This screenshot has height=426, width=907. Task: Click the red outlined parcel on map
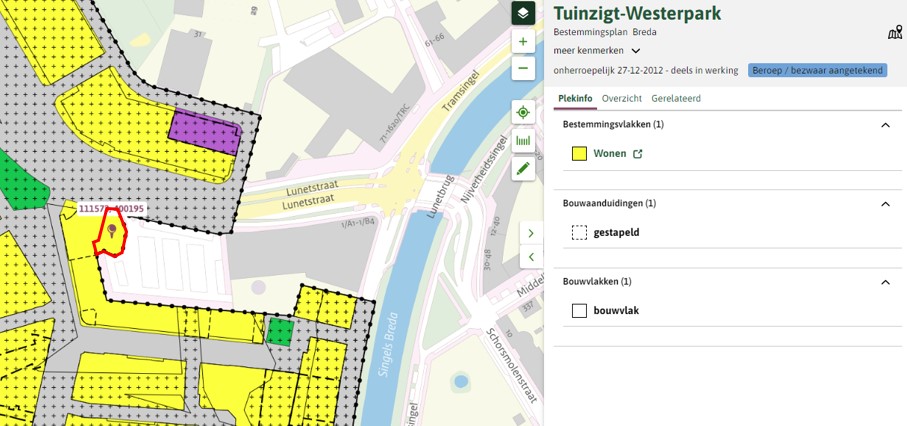click(110, 233)
